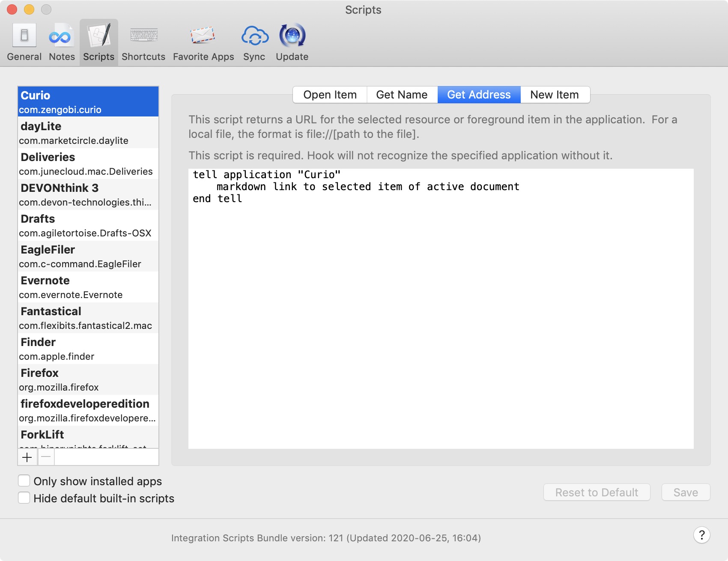Select Curio in the app list
Image resolution: width=728 pixels, height=561 pixels.
88,102
